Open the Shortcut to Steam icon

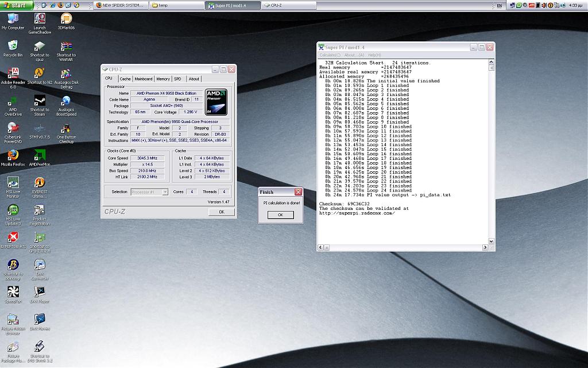(40, 106)
